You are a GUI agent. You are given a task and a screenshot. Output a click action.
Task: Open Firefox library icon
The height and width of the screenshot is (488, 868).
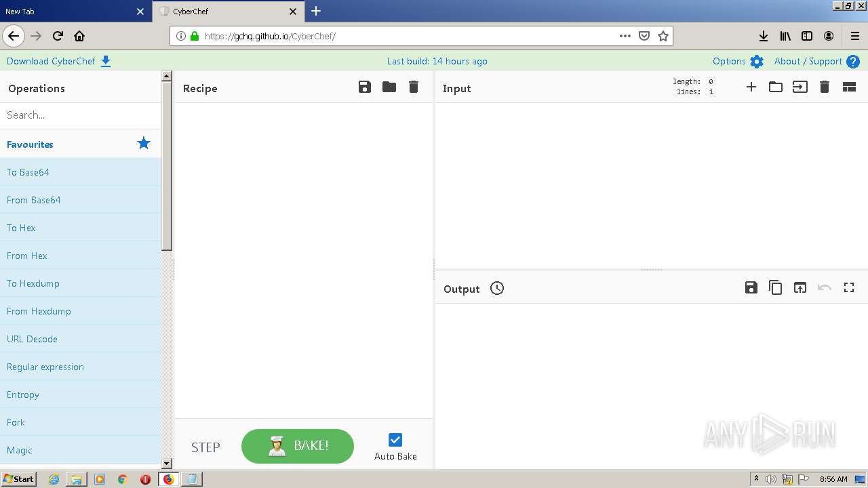tap(785, 36)
